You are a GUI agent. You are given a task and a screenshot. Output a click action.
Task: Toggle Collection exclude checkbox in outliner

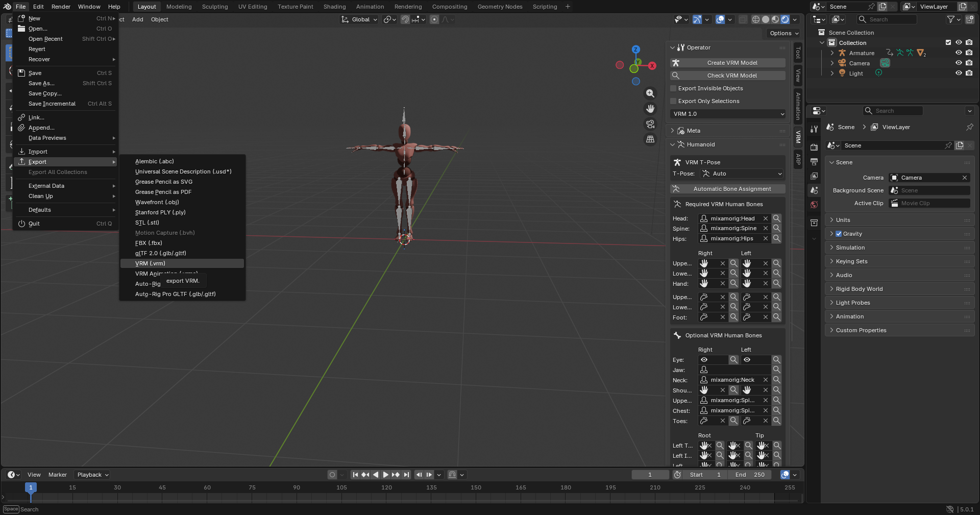click(948, 42)
